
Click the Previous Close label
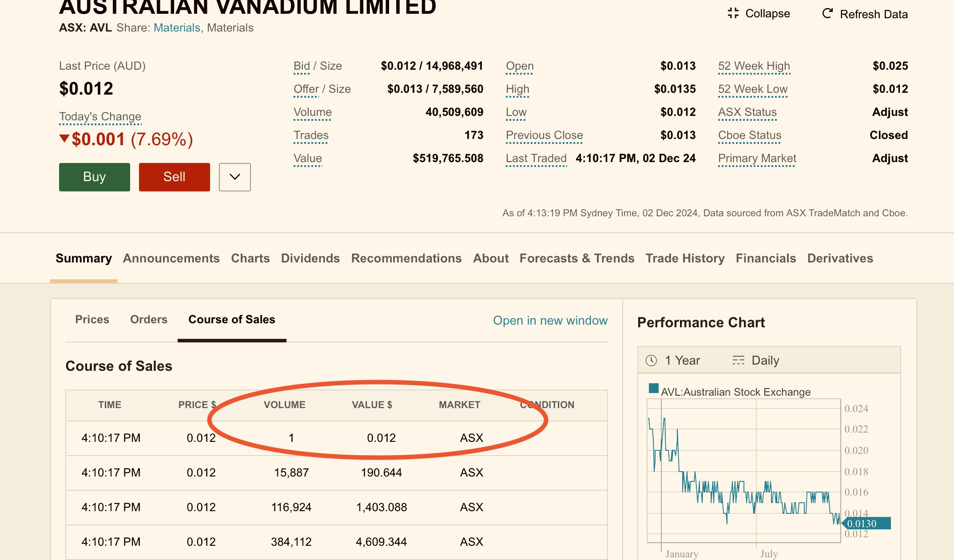545,135
